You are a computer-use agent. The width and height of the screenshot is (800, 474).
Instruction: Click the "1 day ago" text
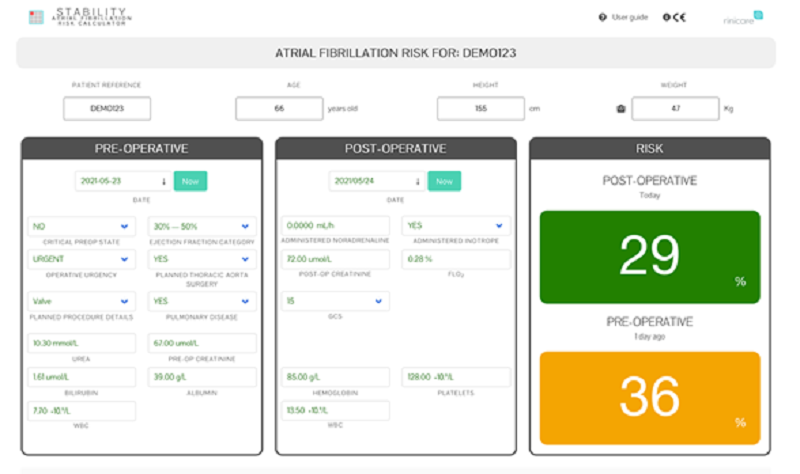[649, 337]
